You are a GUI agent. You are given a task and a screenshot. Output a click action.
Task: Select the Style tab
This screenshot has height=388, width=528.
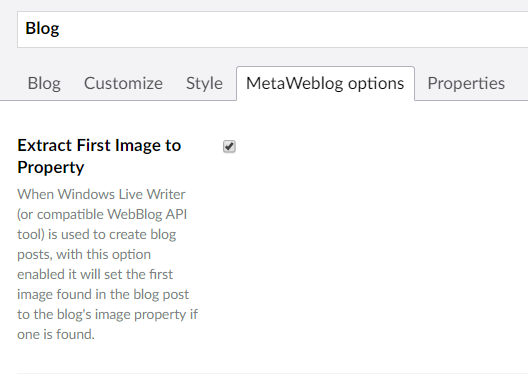204,83
